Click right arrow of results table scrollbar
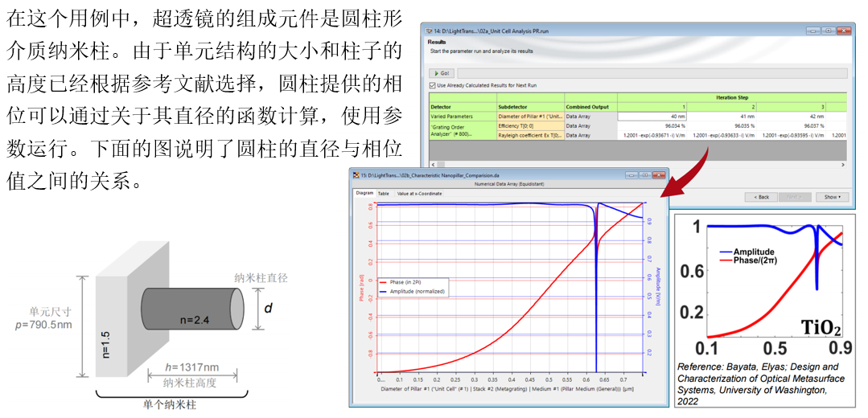The width and height of the screenshot is (868, 418). click(x=843, y=165)
